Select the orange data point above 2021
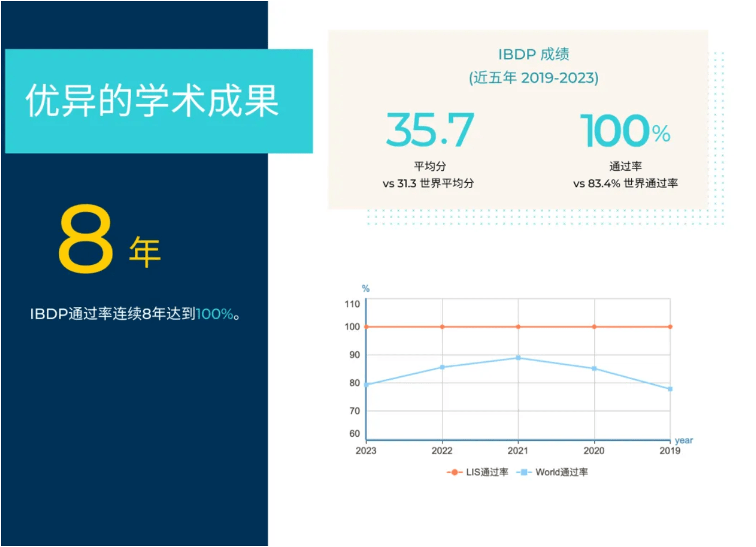756x547 pixels. 519,326
